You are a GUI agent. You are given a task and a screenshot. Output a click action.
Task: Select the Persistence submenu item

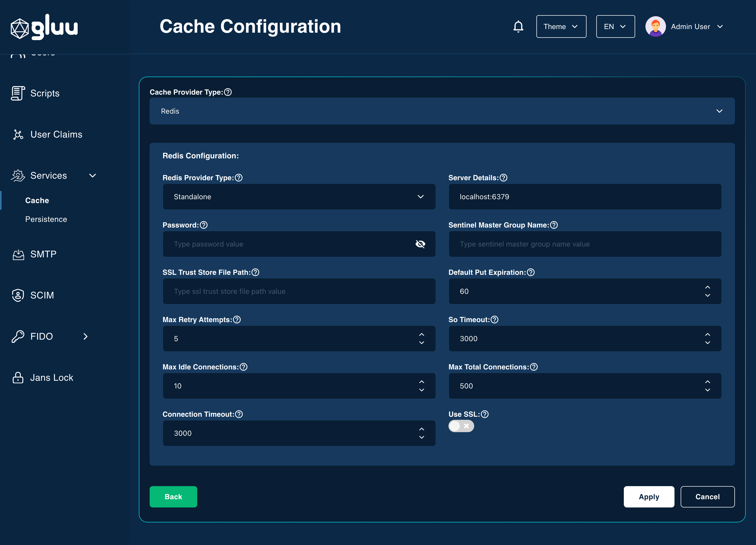[46, 219]
